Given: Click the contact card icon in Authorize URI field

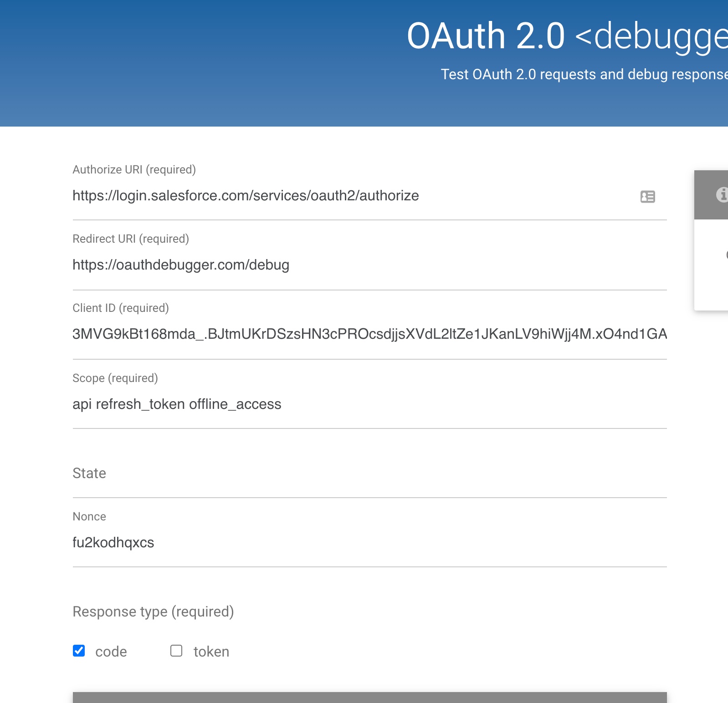Looking at the screenshot, I should (x=647, y=197).
